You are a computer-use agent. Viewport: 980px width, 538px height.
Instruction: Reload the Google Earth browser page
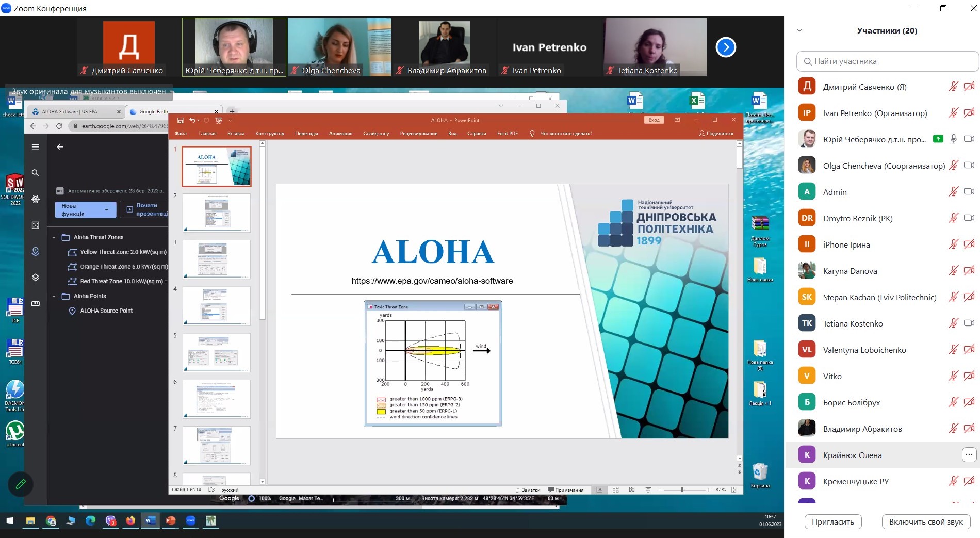[59, 126]
